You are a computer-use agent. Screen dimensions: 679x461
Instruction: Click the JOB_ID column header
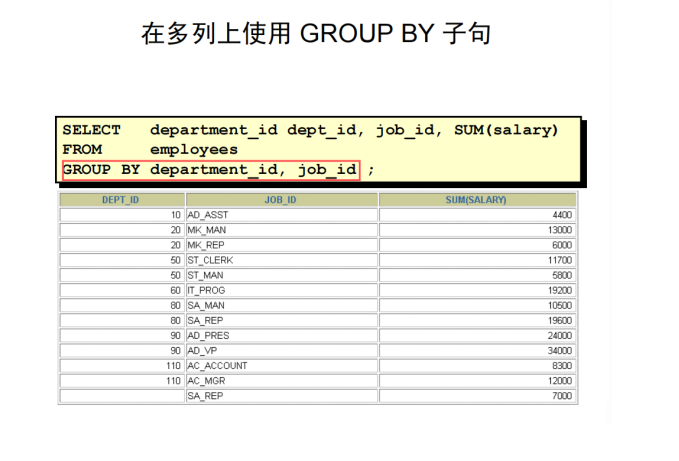[281, 200]
